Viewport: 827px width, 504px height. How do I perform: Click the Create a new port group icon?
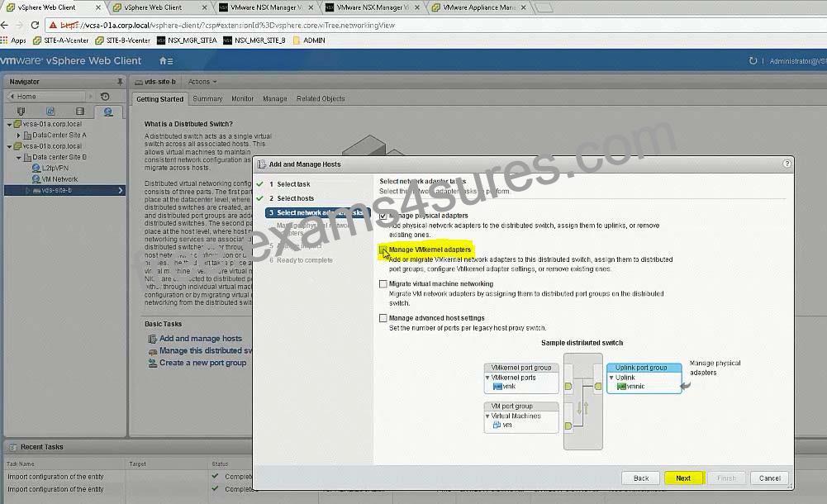coord(152,363)
